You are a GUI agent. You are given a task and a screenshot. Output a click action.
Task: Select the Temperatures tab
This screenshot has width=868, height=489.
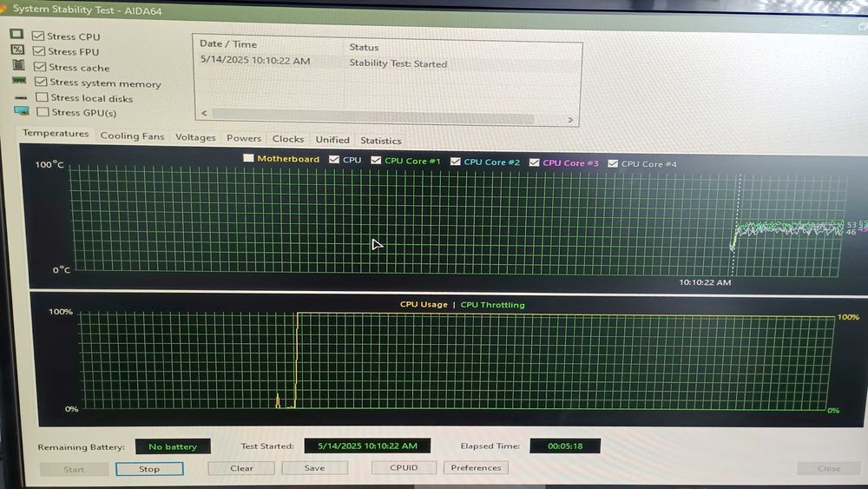pyautogui.click(x=56, y=134)
